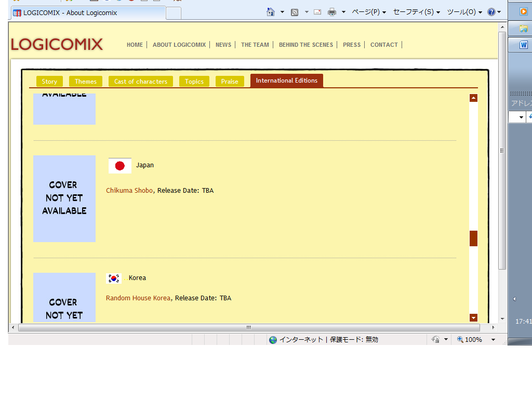Open the NEWS nav link
This screenshot has width=532, height=399.
coord(223,45)
